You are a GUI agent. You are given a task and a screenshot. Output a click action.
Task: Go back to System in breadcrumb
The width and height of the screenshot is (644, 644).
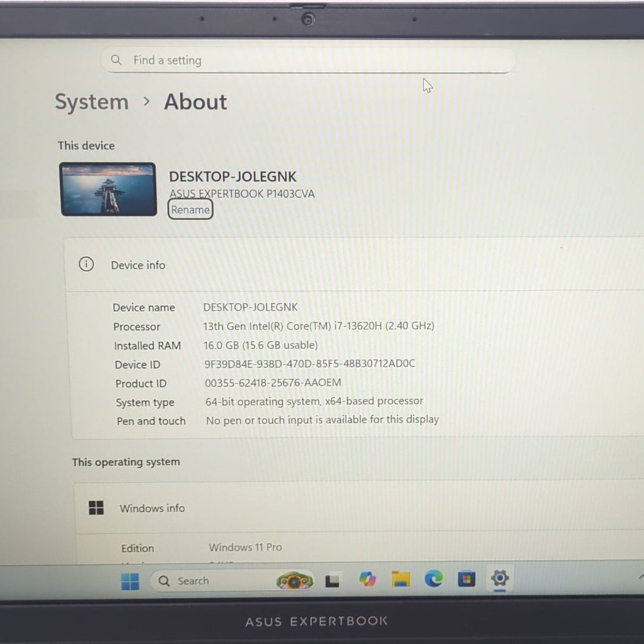pos(91,102)
